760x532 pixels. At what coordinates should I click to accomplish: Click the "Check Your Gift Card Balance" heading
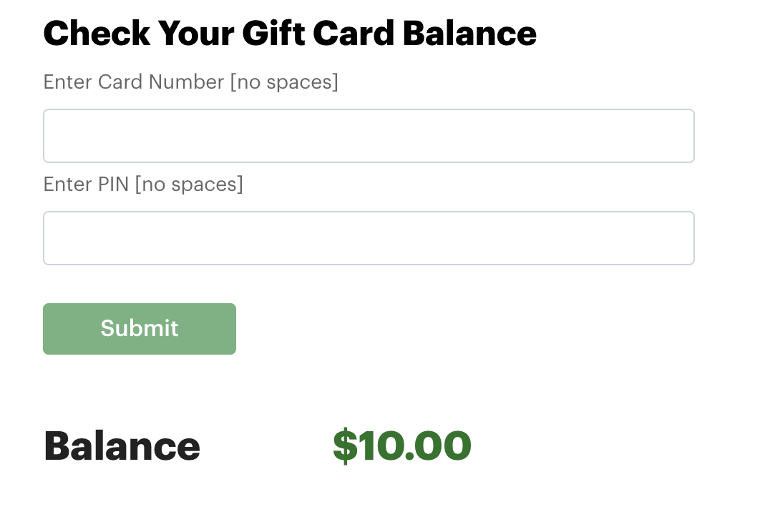click(x=290, y=33)
